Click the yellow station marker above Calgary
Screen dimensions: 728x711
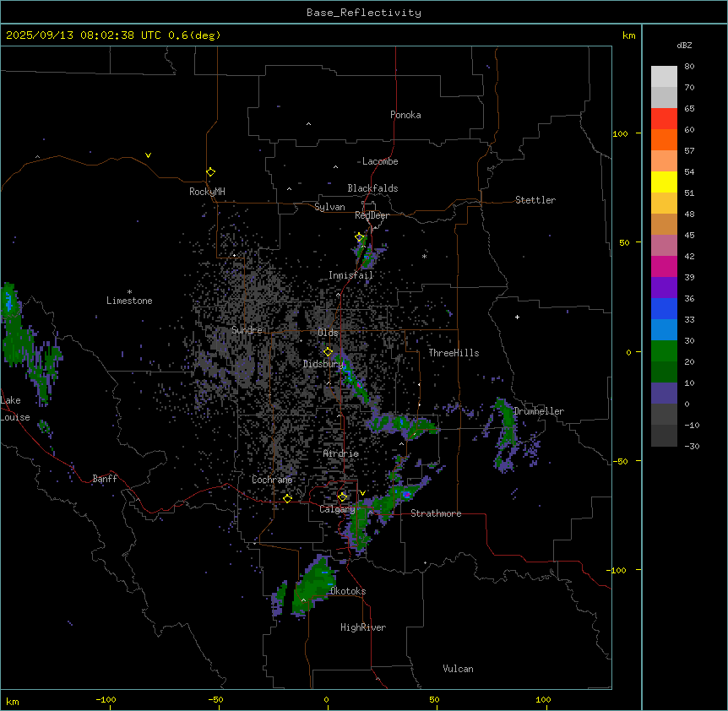[342, 497]
